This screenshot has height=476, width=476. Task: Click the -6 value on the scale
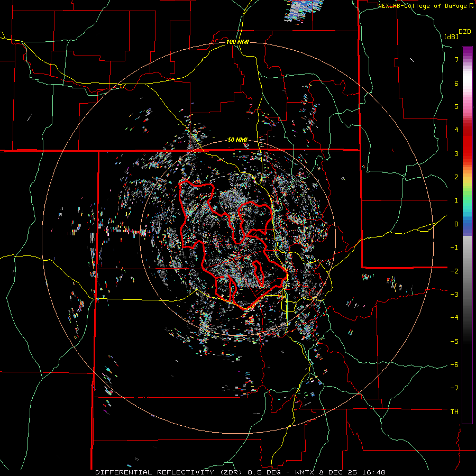pos(454,365)
